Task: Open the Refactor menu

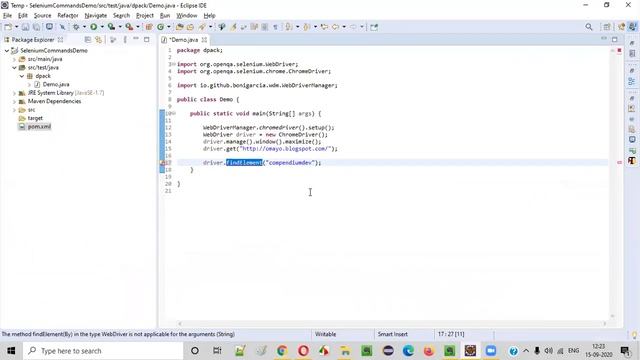Action: 68,16
